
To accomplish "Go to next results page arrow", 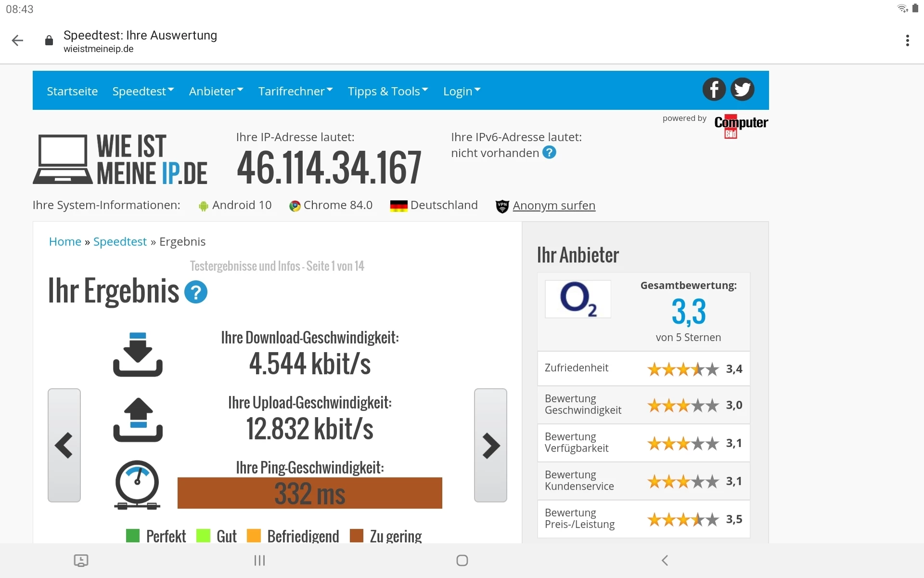I will 490,446.
